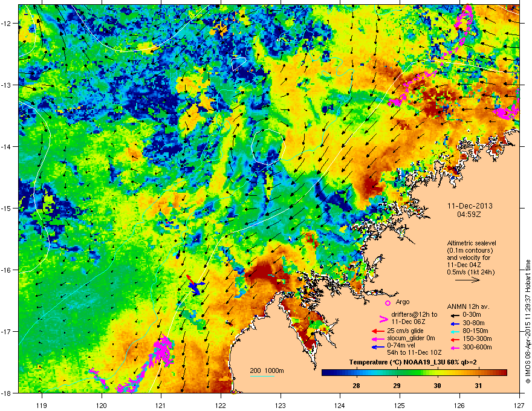The image size is (532, 411).
Task: Click the magenta Argo circle legend symbol
Action: (x=388, y=303)
